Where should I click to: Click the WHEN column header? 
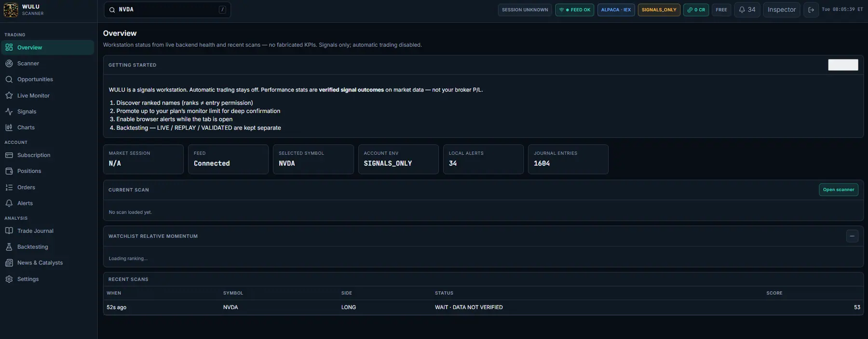point(114,293)
